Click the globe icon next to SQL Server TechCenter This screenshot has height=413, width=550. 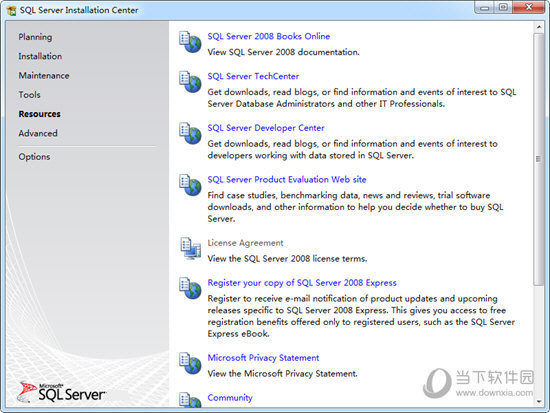pos(190,82)
